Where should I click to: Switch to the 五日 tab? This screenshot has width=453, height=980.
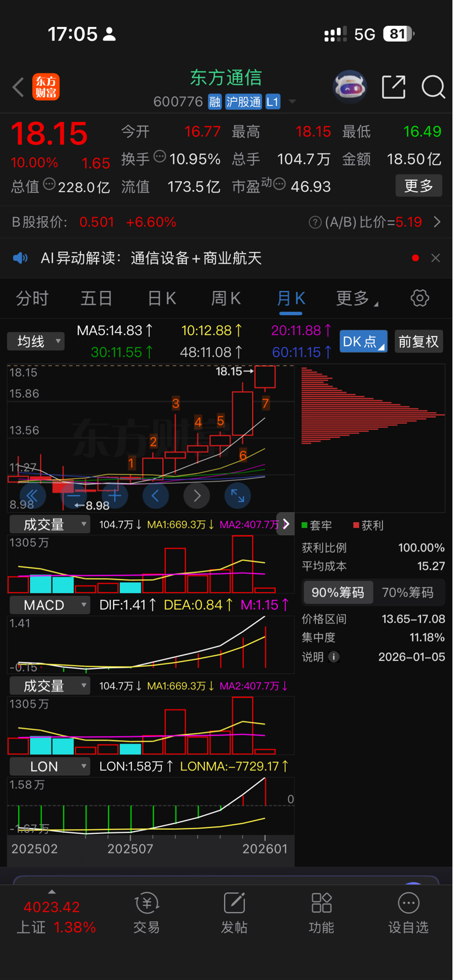[97, 298]
